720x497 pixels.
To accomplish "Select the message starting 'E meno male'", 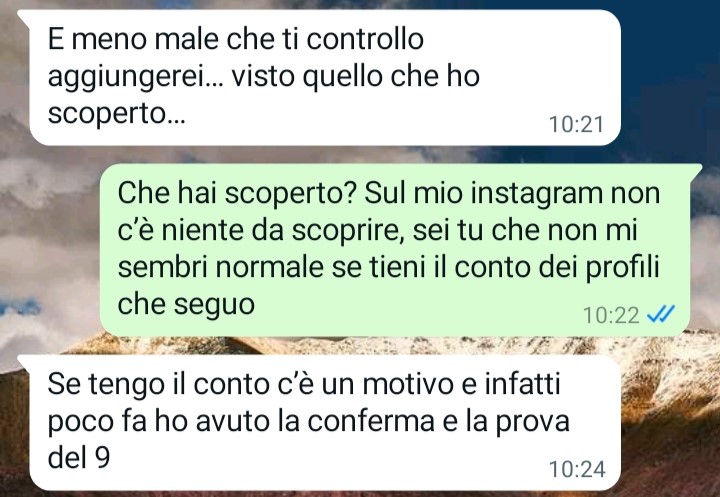I will click(x=325, y=77).
